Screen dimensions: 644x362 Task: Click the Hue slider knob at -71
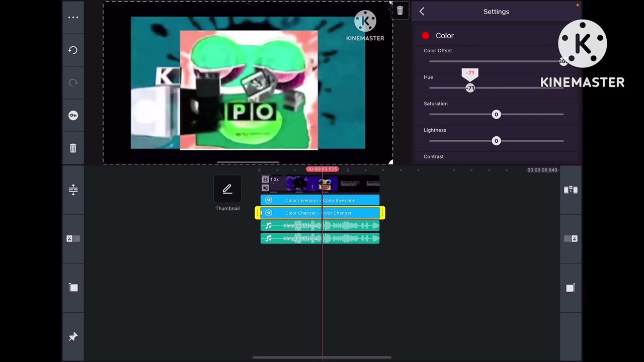[470, 88]
